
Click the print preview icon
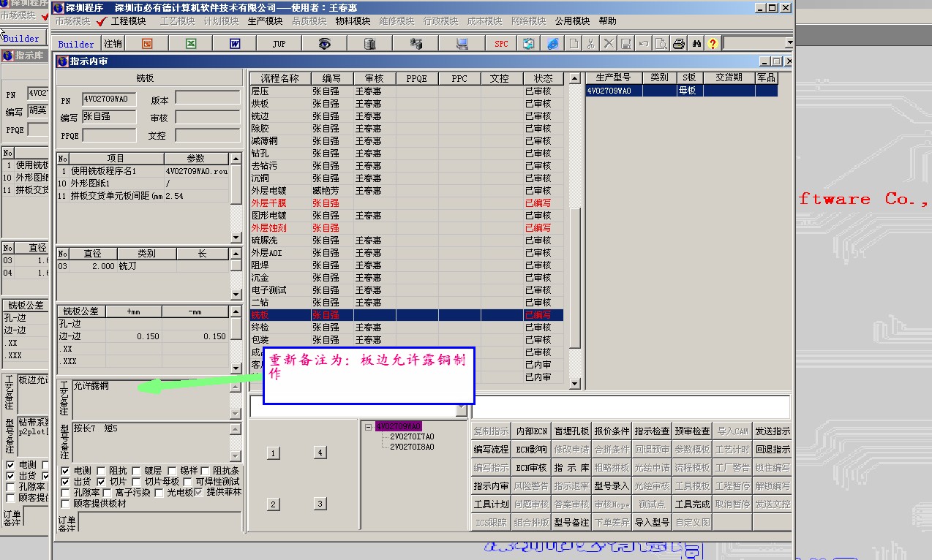point(661,44)
